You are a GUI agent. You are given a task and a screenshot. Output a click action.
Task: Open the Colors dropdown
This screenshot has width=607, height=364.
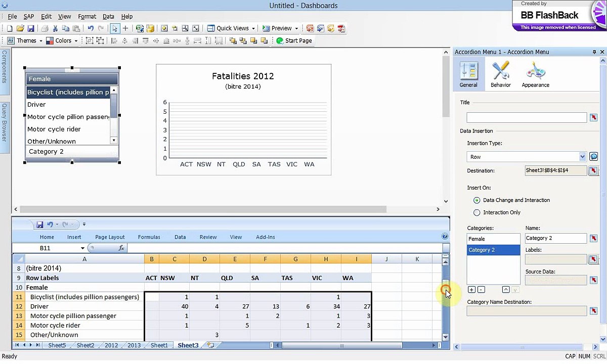[62, 41]
